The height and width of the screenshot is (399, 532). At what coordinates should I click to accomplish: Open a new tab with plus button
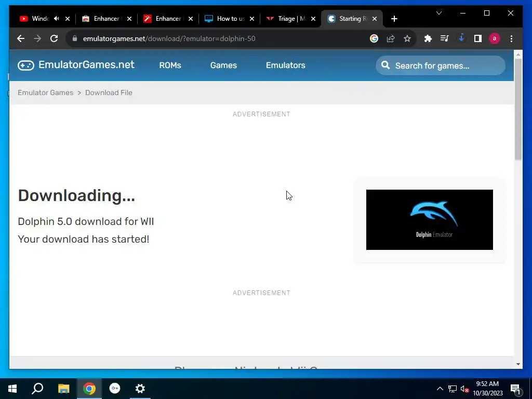point(394,19)
